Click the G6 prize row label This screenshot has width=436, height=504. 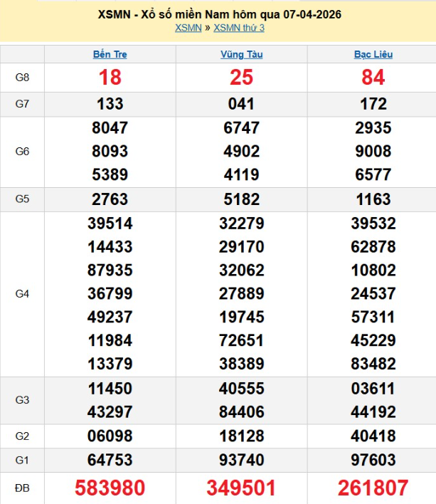22,152
